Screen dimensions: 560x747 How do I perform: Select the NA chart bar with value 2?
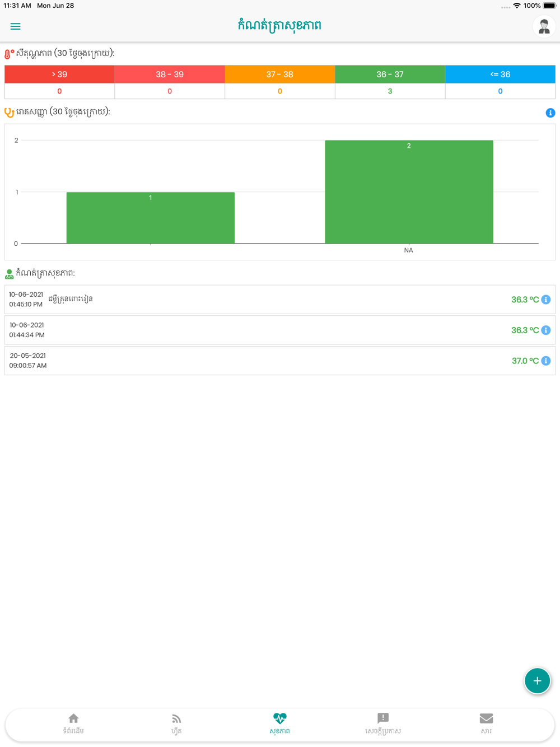pyautogui.click(x=409, y=192)
